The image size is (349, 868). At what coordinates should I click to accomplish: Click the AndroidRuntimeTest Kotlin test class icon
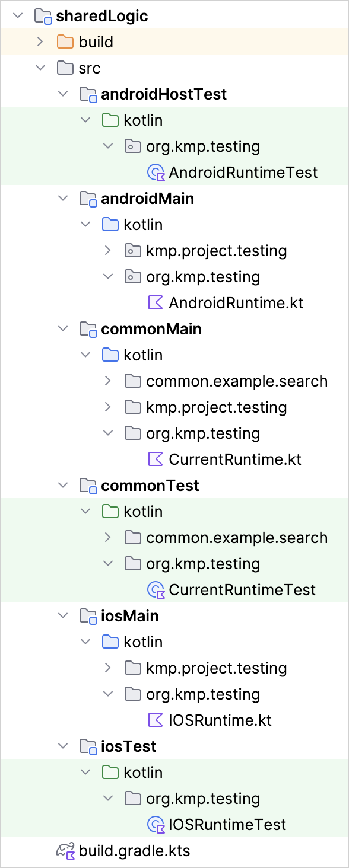pyautogui.click(x=155, y=173)
